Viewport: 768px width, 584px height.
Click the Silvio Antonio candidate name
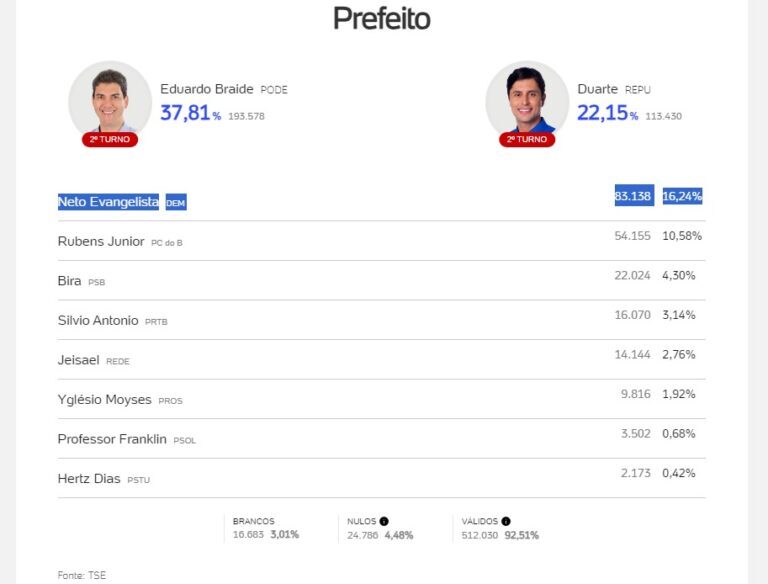(x=98, y=320)
